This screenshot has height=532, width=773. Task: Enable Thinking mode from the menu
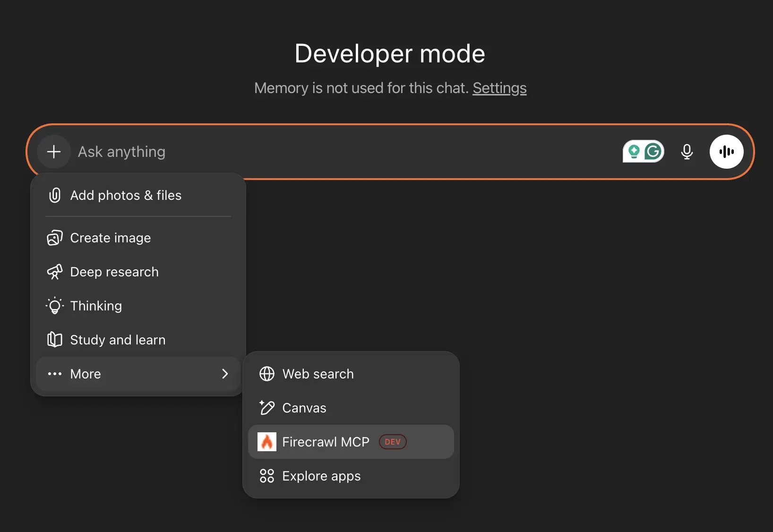tap(138, 306)
